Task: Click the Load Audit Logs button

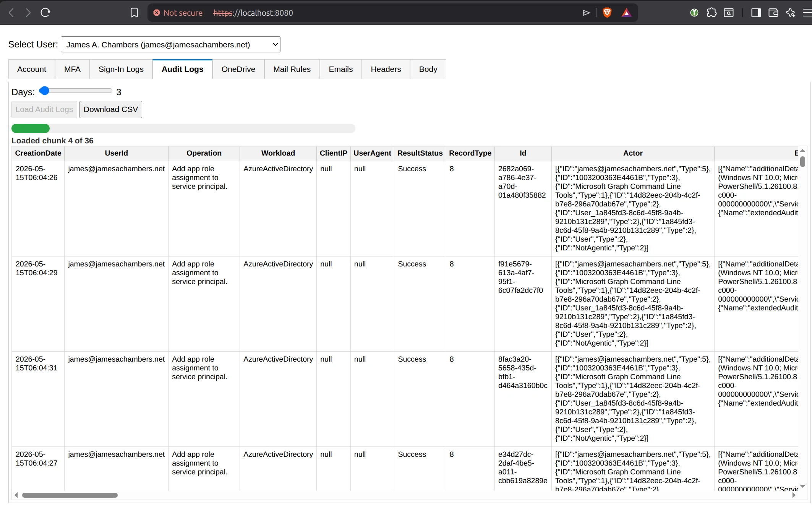Action: tap(44, 109)
